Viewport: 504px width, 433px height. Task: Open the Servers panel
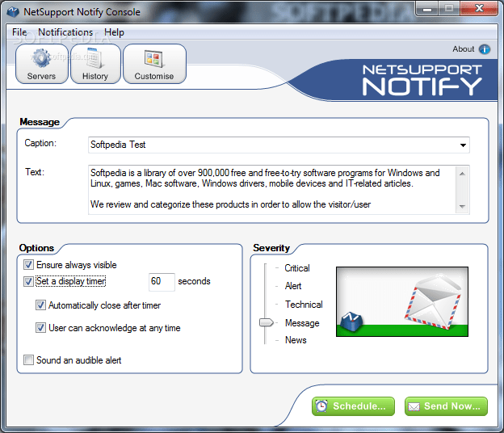42,64
